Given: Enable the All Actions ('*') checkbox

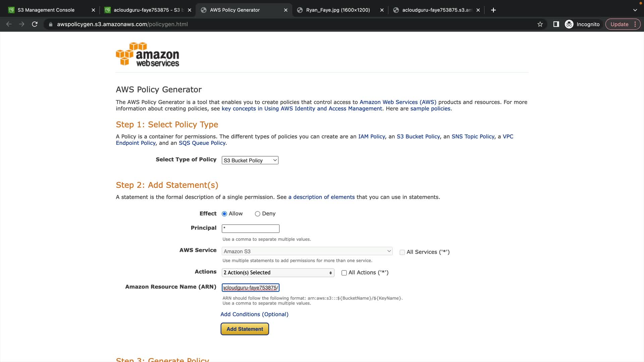Looking at the screenshot, I should click(x=344, y=273).
